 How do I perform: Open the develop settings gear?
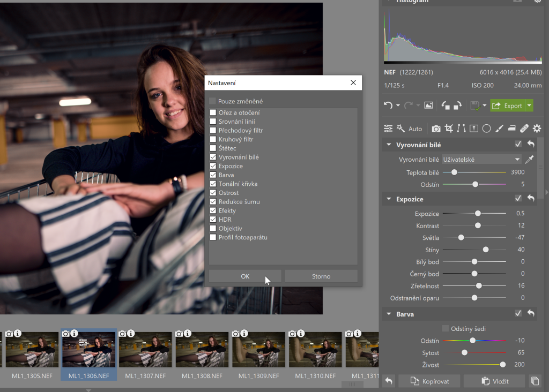click(x=537, y=129)
